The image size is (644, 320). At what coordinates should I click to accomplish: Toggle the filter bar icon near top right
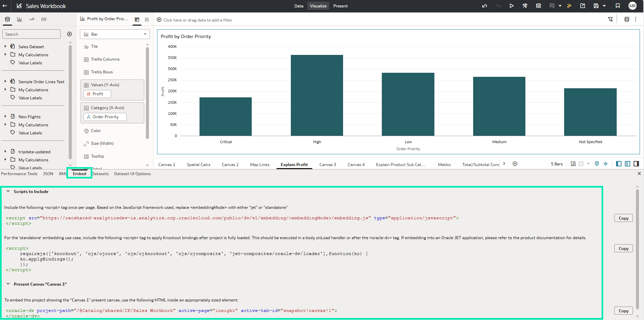click(611, 19)
